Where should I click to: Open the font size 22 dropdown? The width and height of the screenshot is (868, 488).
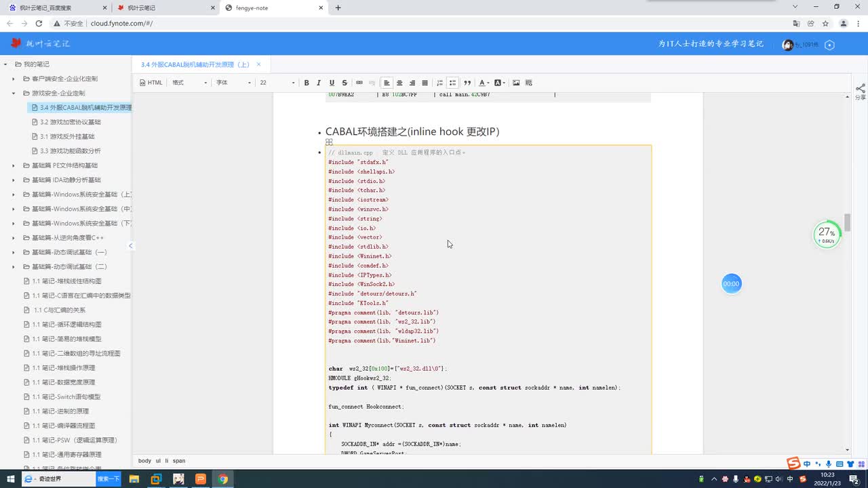pyautogui.click(x=277, y=83)
